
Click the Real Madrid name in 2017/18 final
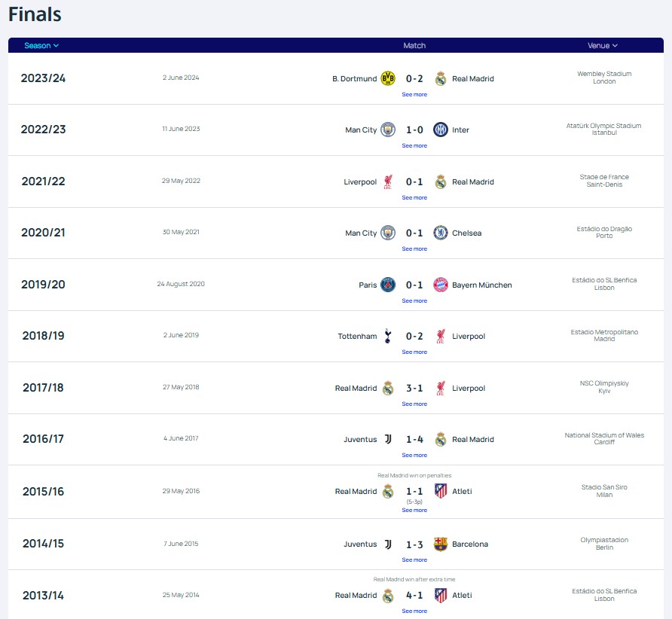click(356, 388)
